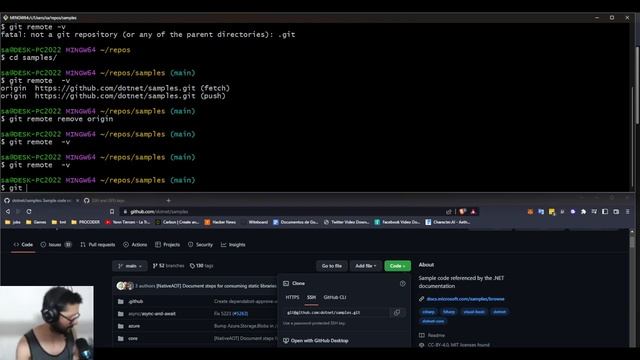Select the Code repository tab
Image resolution: width=640 pixels, height=360 pixels.
tap(23, 244)
